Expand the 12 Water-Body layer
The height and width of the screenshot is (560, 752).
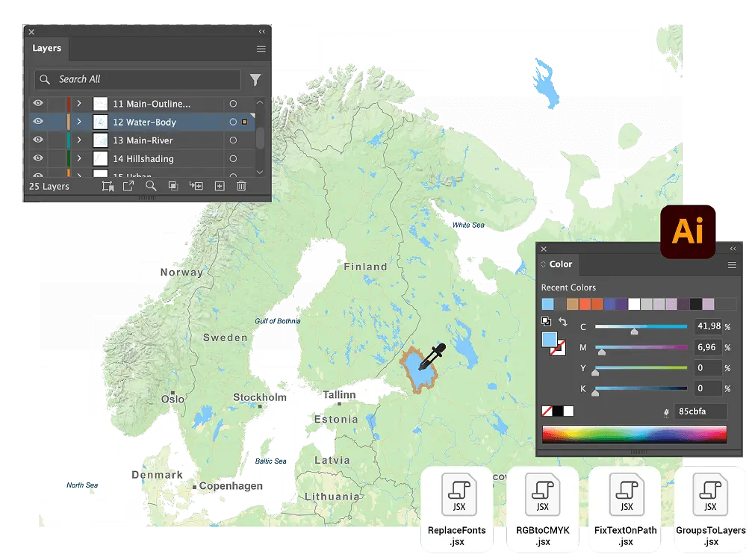79,122
